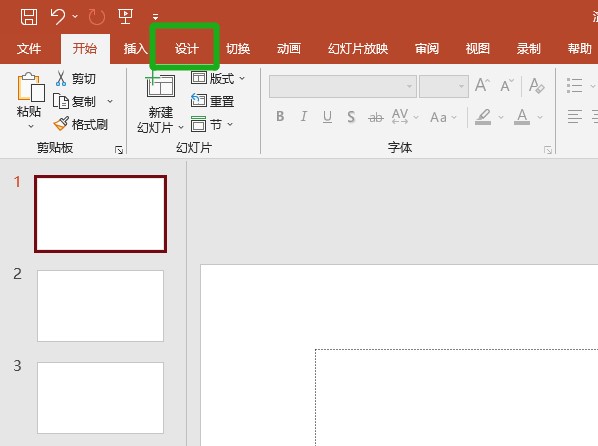Select slide 2 thumbnail
Screen dimensions: 598x446
[100, 306]
